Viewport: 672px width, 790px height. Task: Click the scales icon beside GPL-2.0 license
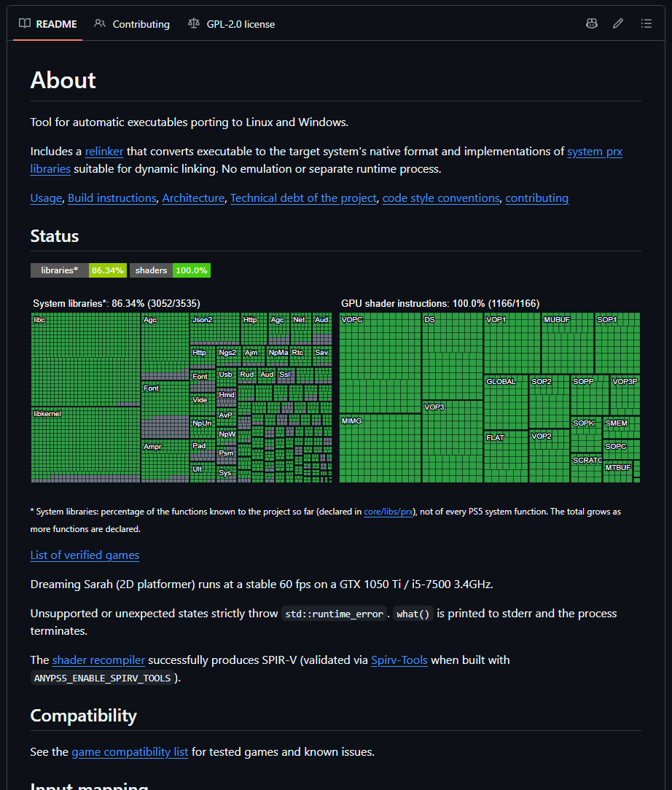pos(193,23)
